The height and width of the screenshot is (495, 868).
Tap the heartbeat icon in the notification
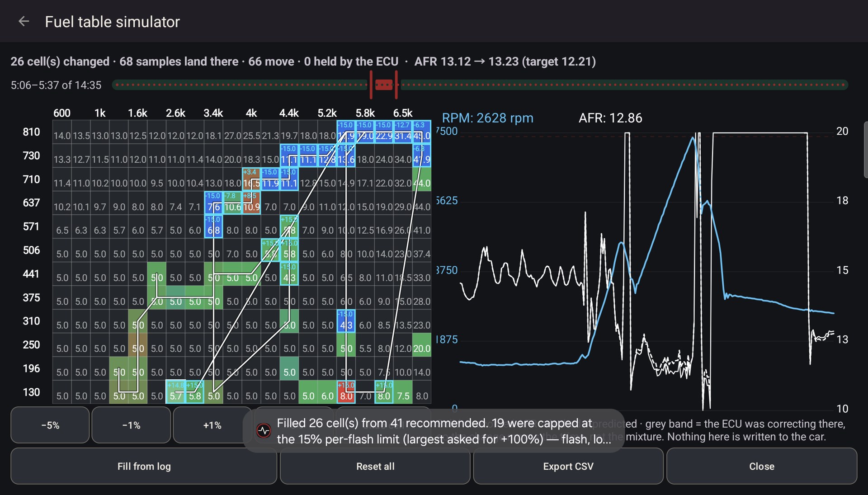[264, 430]
